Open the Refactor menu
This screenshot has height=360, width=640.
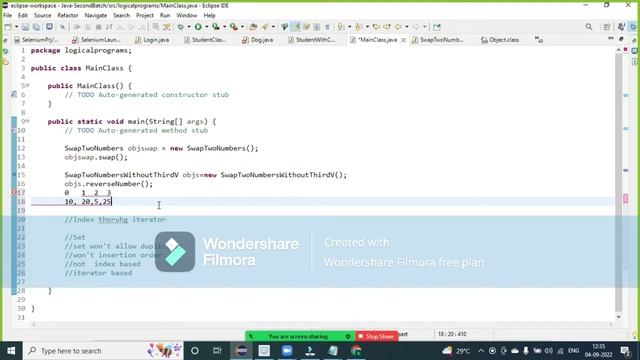click(68, 16)
